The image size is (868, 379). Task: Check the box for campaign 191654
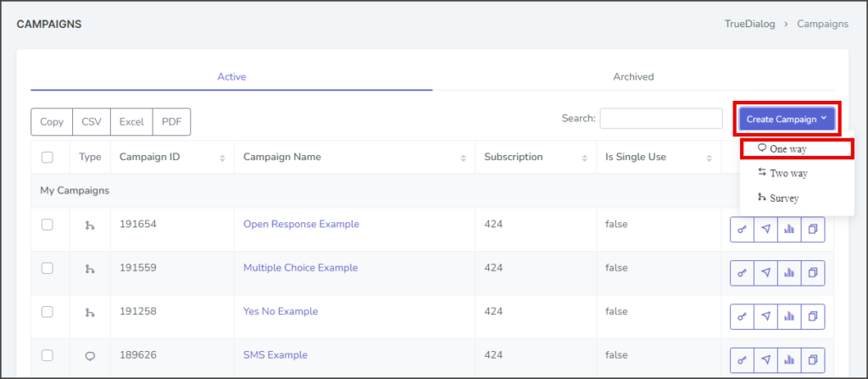47,225
